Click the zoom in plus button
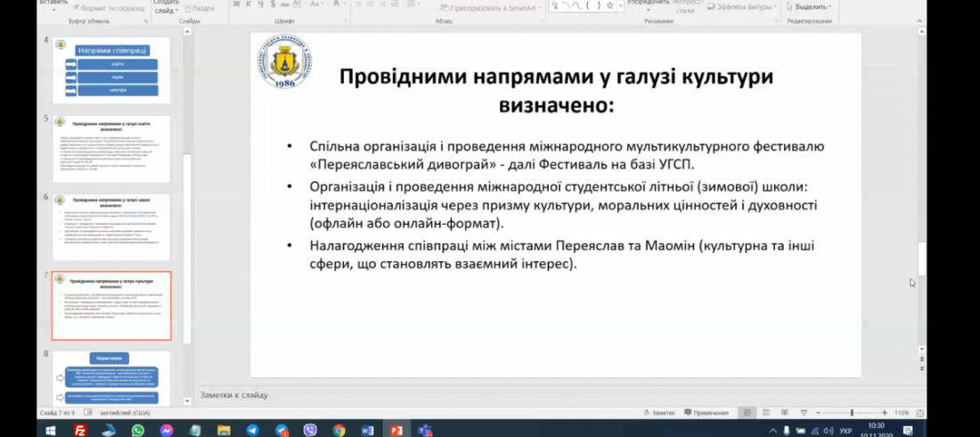Image resolution: width=980 pixels, height=437 pixels. 885,413
